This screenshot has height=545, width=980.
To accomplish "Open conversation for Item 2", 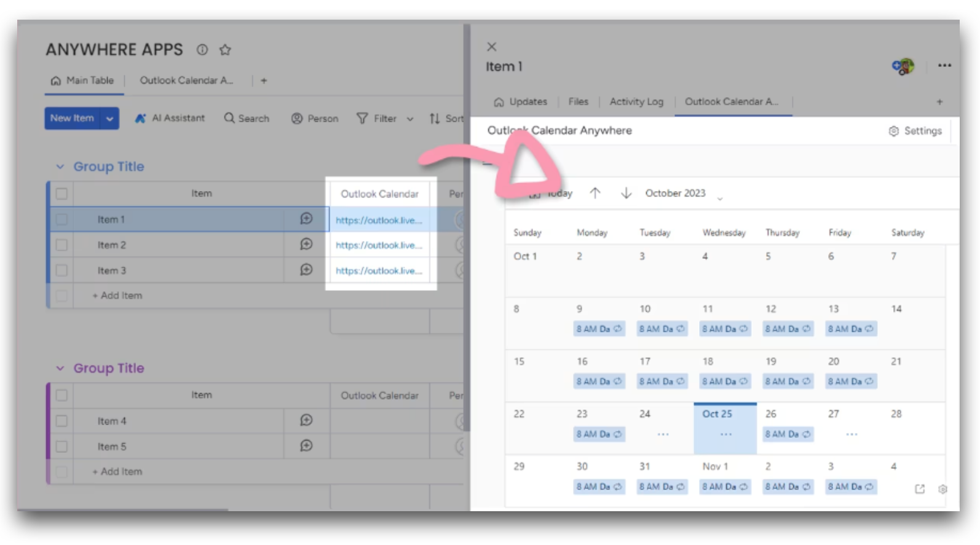I will 306,245.
